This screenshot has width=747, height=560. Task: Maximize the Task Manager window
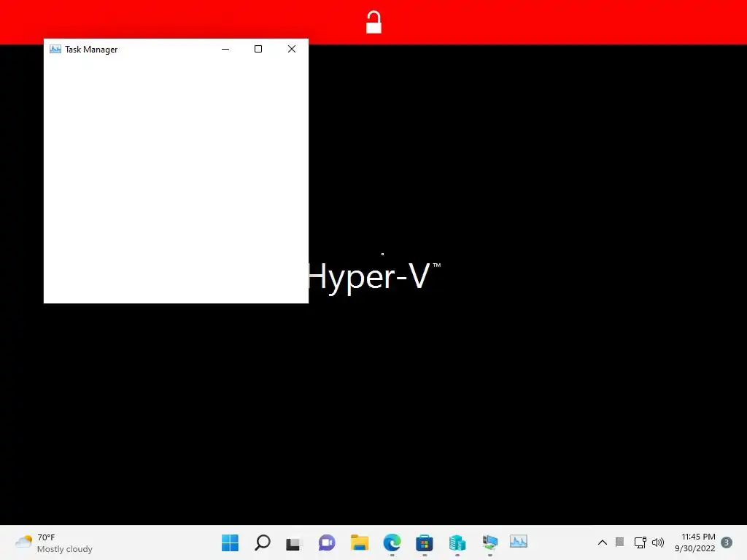[258, 49]
